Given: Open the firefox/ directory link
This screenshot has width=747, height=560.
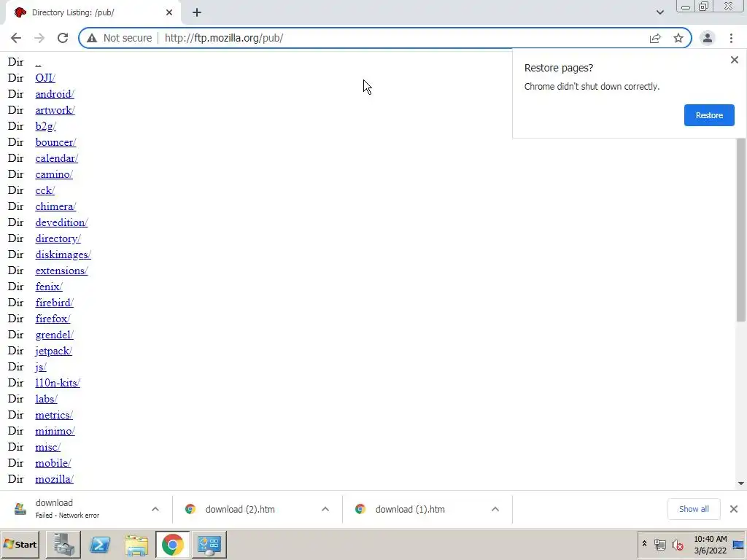Looking at the screenshot, I should [x=53, y=319].
